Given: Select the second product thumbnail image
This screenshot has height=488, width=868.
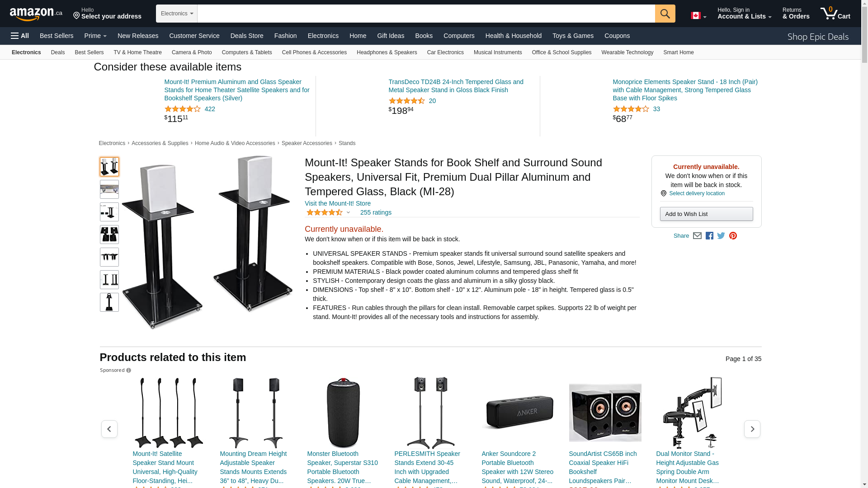Looking at the screenshot, I should [x=109, y=189].
